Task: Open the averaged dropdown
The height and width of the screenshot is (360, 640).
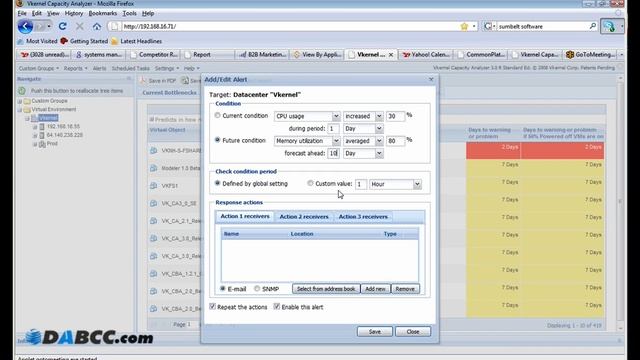Action: tap(379, 141)
